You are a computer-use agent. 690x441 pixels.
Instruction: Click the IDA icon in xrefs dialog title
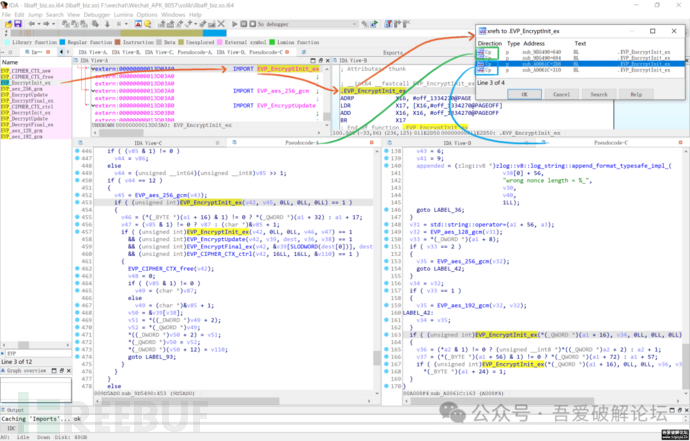tap(482, 31)
